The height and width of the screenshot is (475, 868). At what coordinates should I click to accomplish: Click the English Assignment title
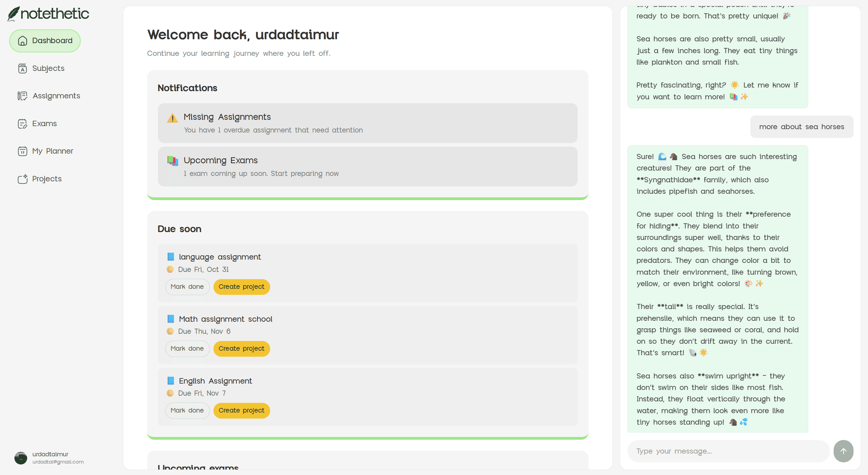[x=215, y=381]
